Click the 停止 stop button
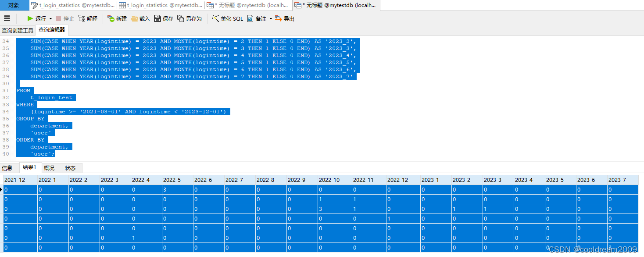The image size is (644, 257). [x=65, y=18]
